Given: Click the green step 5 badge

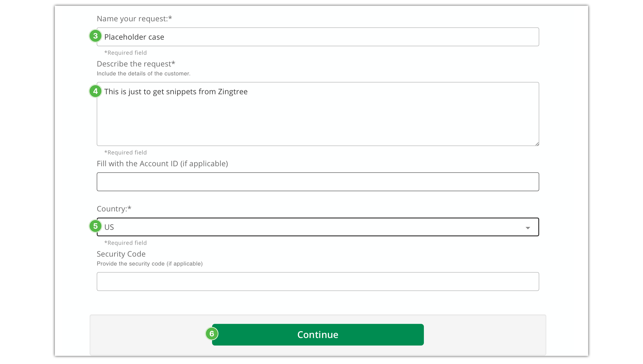Looking at the screenshot, I should coord(95,226).
